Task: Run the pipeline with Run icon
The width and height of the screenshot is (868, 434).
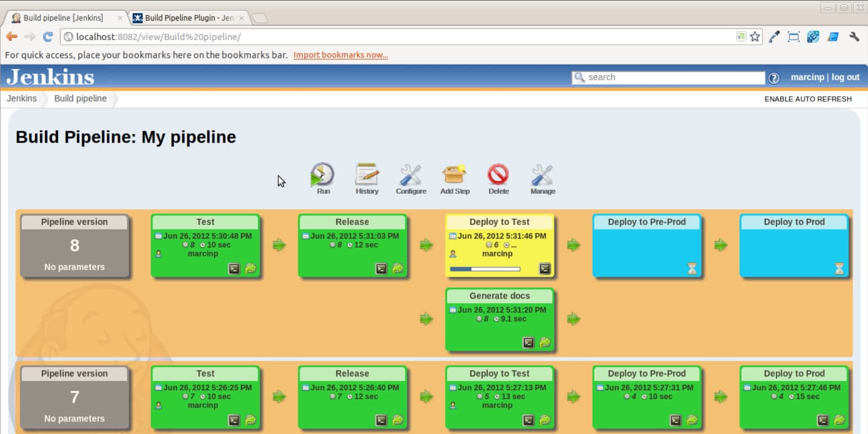Action: (322, 175)
